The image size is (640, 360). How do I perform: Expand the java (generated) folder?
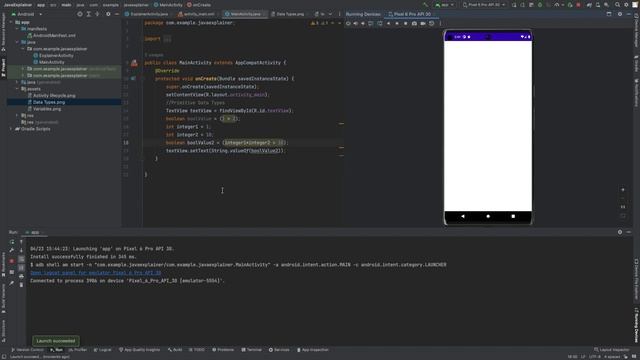(17, 82)
